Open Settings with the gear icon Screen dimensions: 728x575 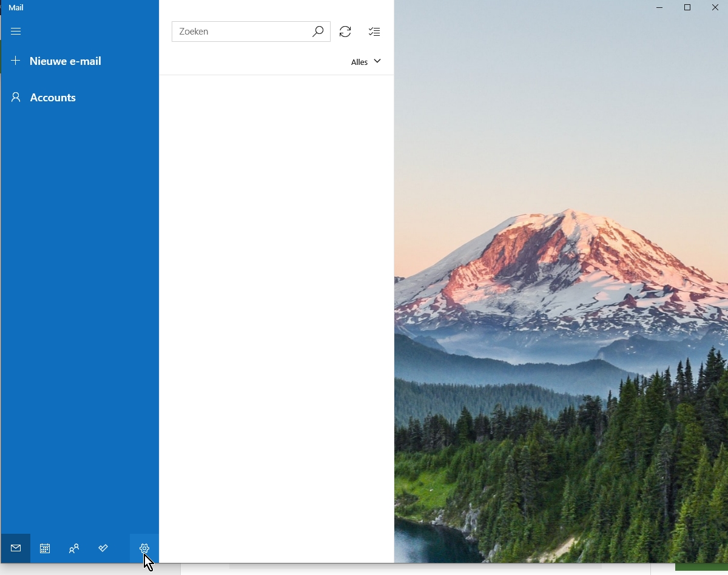coord(144,548)
